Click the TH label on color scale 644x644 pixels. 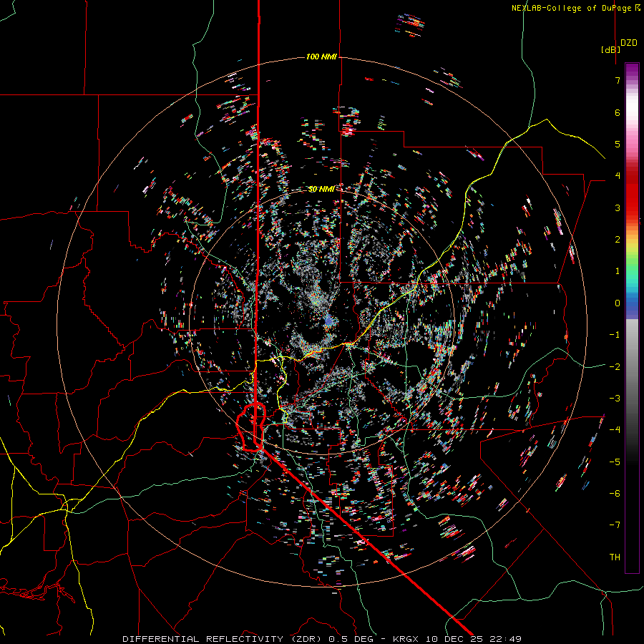pyautogui.click(x=615, y=557)
